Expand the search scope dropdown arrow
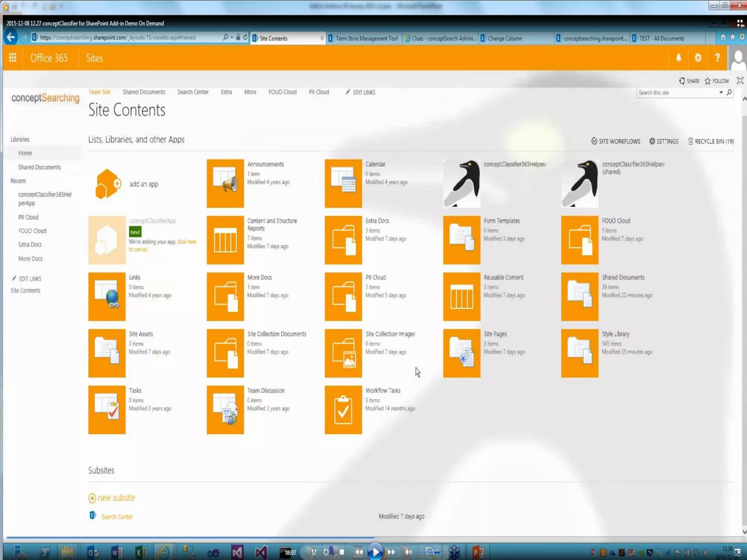The width and height of the screenshot is (747, 560). pyautogui.click(x=721, y=93)
